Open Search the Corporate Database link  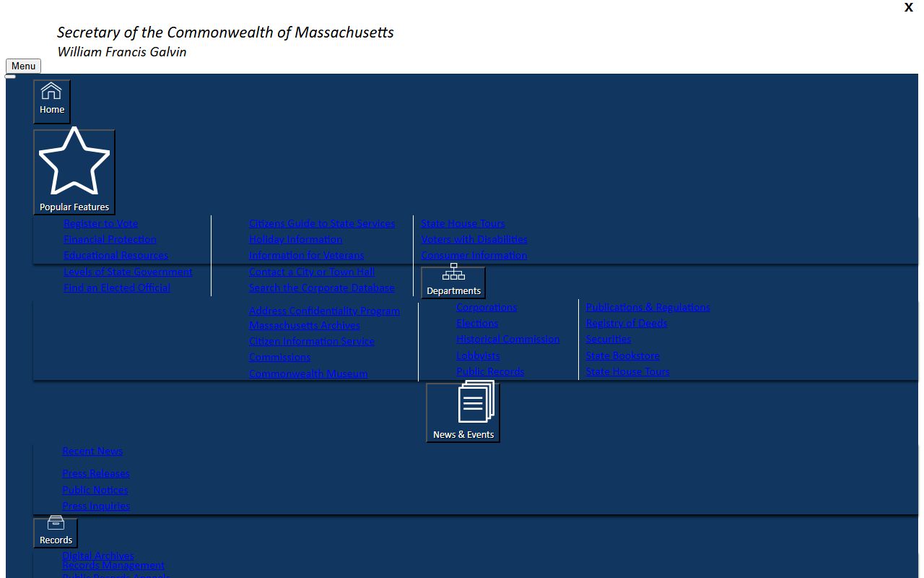[322, 288]
